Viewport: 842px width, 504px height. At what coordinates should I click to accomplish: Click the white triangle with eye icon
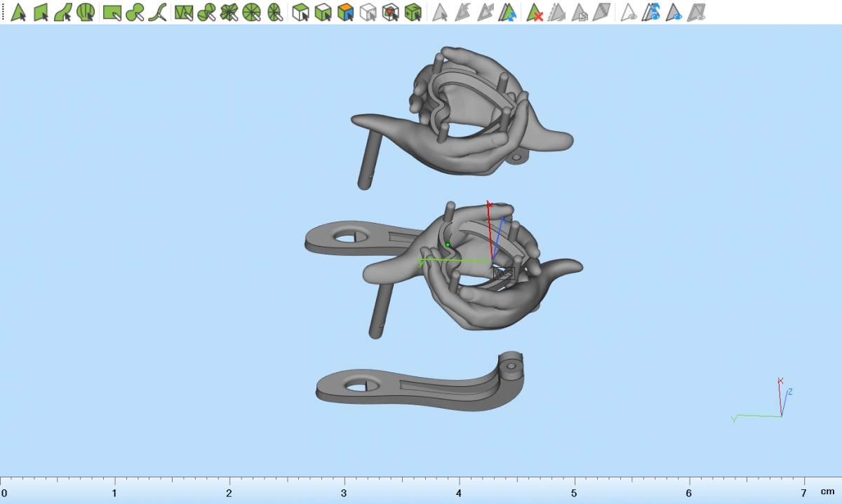[629, 12]
